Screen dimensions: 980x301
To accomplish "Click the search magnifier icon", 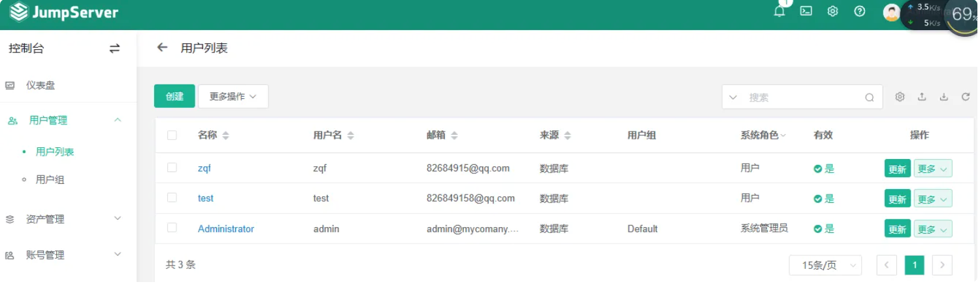I will pos(870,97).
